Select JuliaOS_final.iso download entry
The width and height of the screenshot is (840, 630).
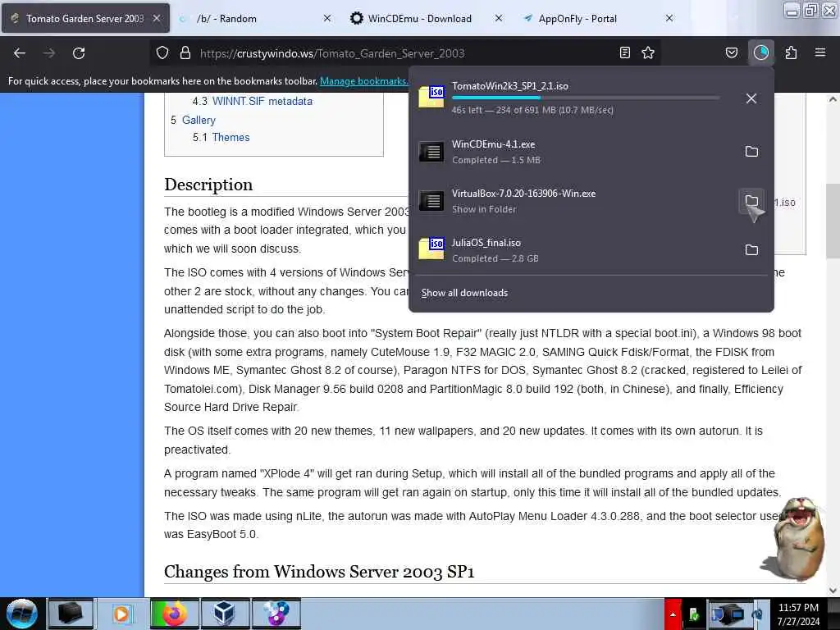(x=573, y=249)
